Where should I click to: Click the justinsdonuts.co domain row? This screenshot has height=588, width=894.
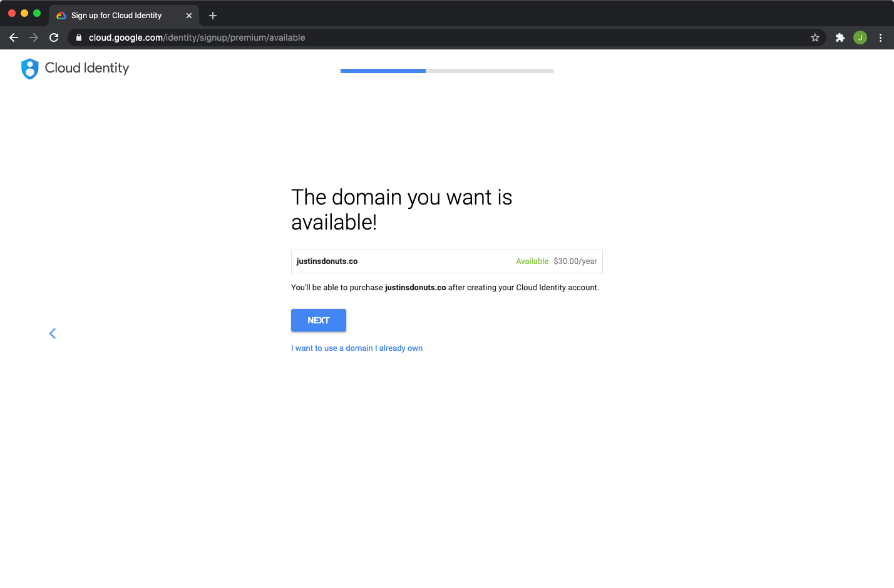click(x=447, y=261)
